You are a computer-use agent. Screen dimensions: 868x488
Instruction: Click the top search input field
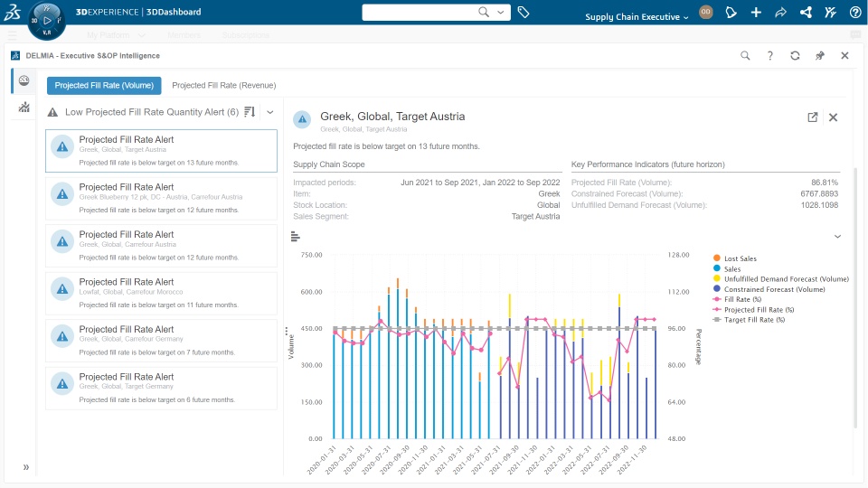pyautogui.click(x=419, y=12)
